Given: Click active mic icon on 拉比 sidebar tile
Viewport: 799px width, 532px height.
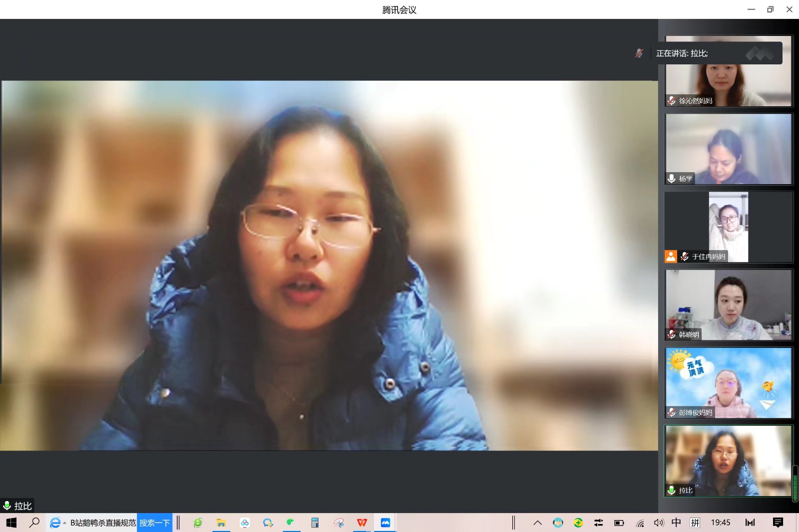Looking at the screenshot, I should tap(672, 490).
